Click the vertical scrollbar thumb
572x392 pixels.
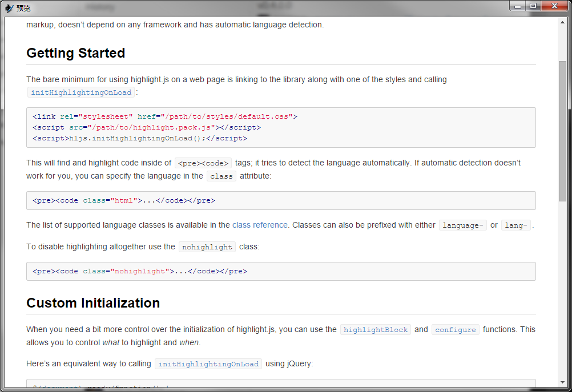562,131
